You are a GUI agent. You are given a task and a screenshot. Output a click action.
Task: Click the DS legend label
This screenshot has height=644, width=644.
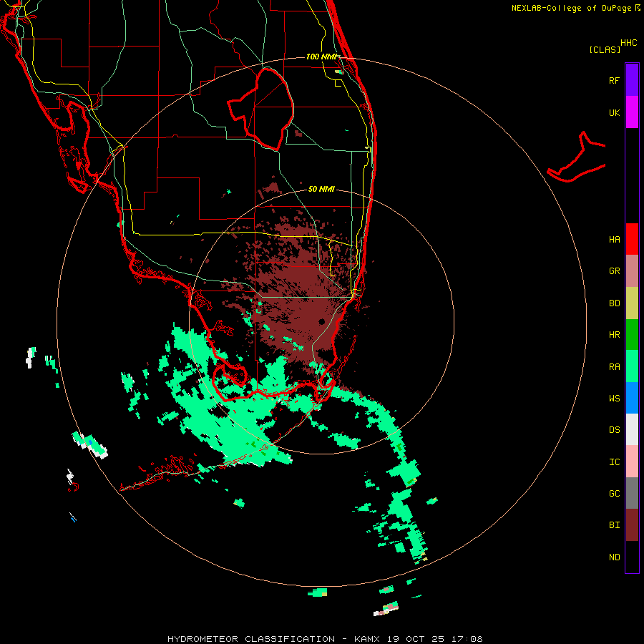[x=614, y=430]
